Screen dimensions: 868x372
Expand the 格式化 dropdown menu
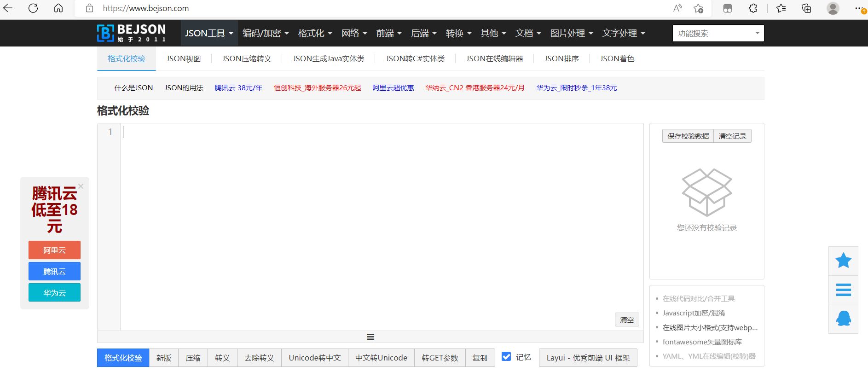(x=315, y=33)
